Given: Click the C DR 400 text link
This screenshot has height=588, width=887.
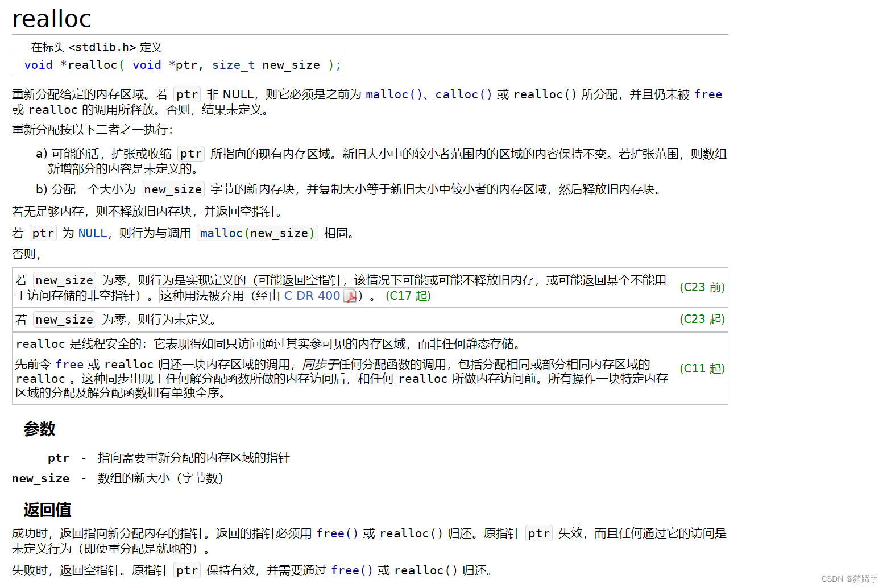Looking at the screenshot, I should tap(313, 295).
